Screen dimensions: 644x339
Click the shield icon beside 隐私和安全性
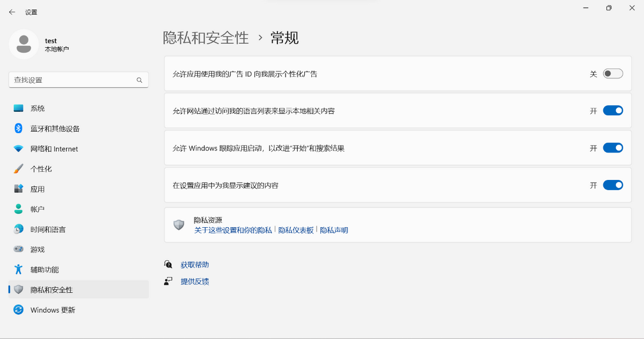(x=19, y=290)
